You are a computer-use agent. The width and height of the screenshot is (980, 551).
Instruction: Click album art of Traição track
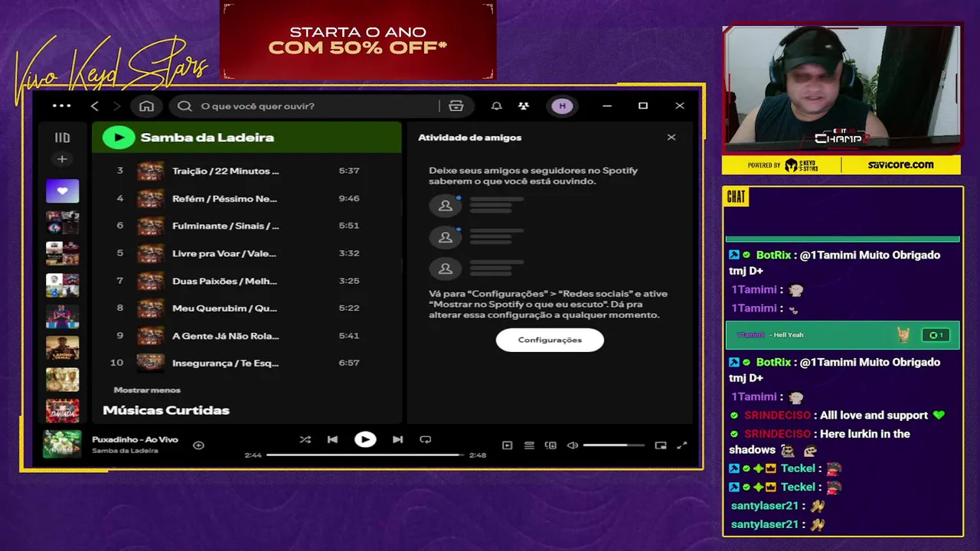coord(150,171)
